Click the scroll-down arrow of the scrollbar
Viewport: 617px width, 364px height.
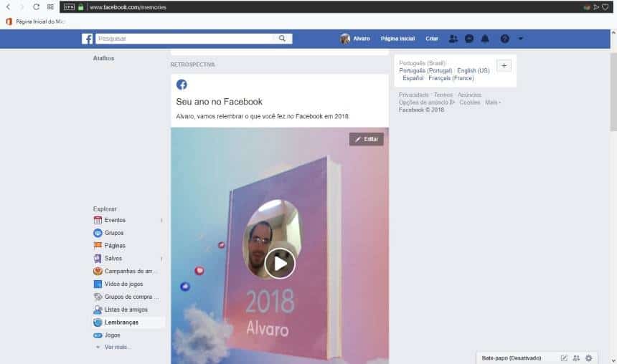pyautogui.click(x=613, y=360)
